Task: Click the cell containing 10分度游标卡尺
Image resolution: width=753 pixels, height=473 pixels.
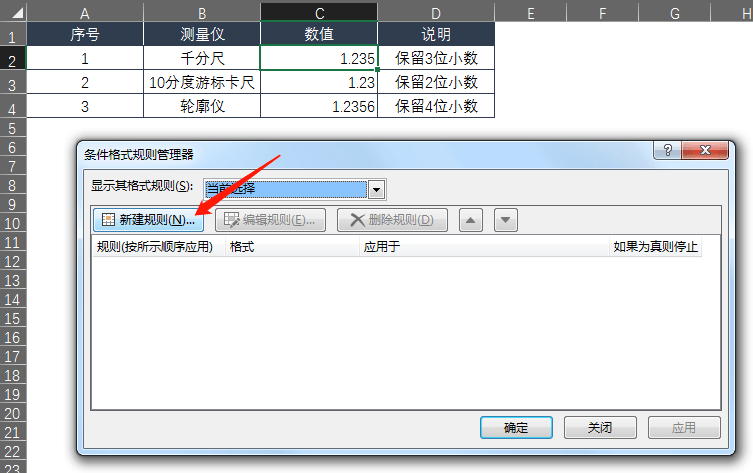Action: pos(202,82)
